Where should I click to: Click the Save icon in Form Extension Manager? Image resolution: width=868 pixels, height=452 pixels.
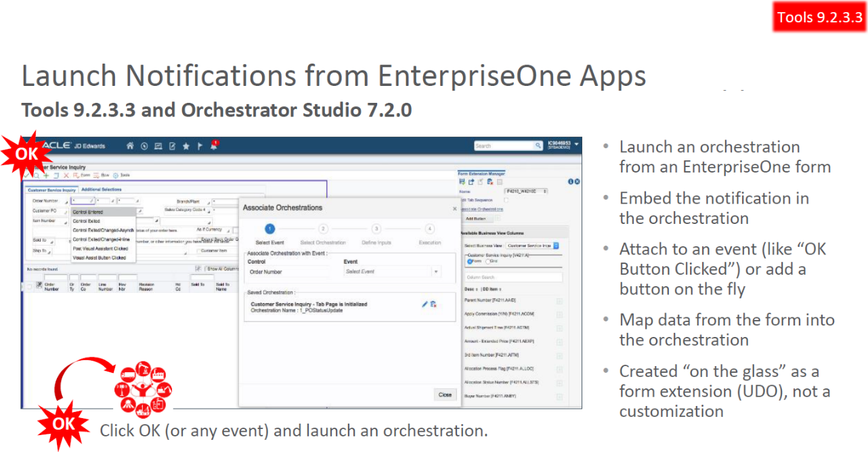pyautogui.click(x=461, y=181)
